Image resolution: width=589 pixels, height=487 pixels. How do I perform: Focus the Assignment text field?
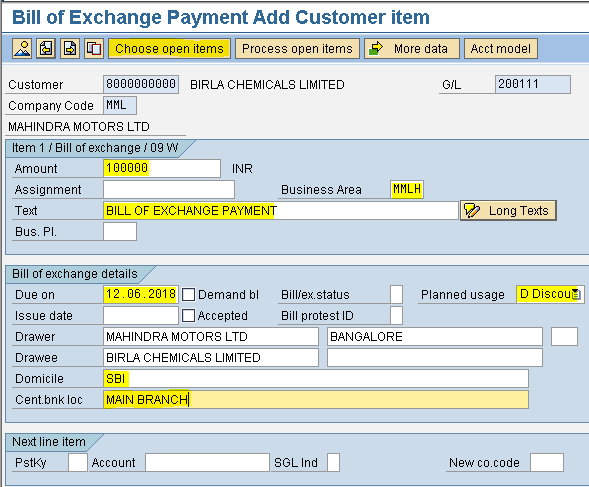pos(169,189)
